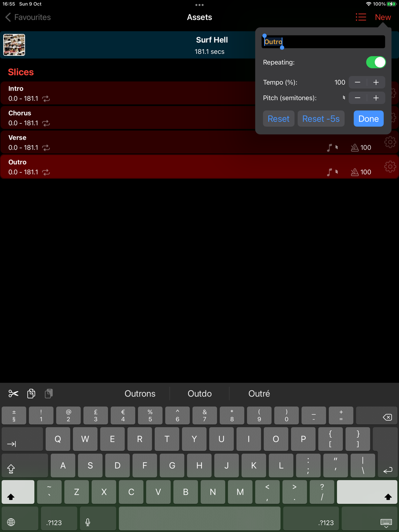Image resolution: width=399 pixels, height=532 pixels.
Task: Choose the Outré suggestion
Action: [259, 394]
